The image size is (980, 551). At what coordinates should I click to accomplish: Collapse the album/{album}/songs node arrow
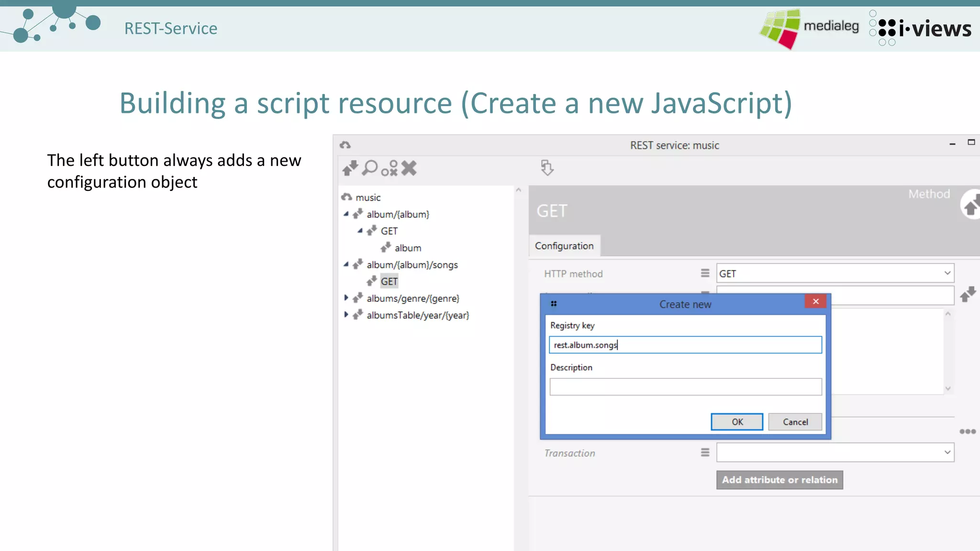(x=346, y=264)
